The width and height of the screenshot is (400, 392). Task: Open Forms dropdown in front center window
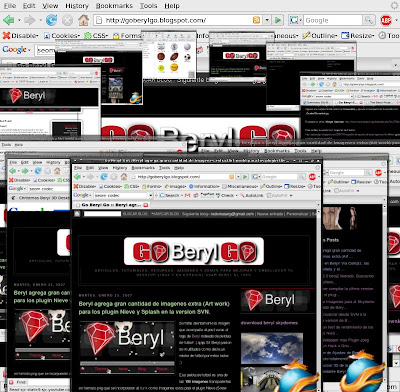(152, 186)
